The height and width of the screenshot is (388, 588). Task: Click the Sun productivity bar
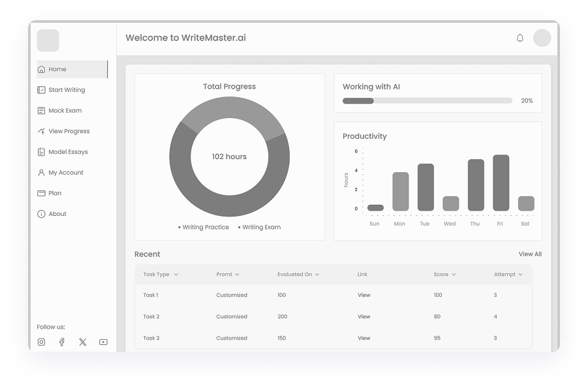coord(375,207)
